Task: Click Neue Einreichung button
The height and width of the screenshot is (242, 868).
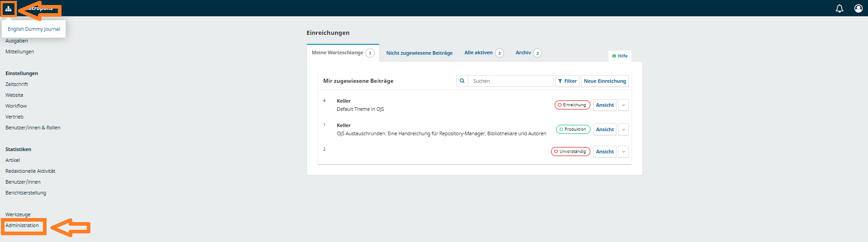Action: [604, 81]
